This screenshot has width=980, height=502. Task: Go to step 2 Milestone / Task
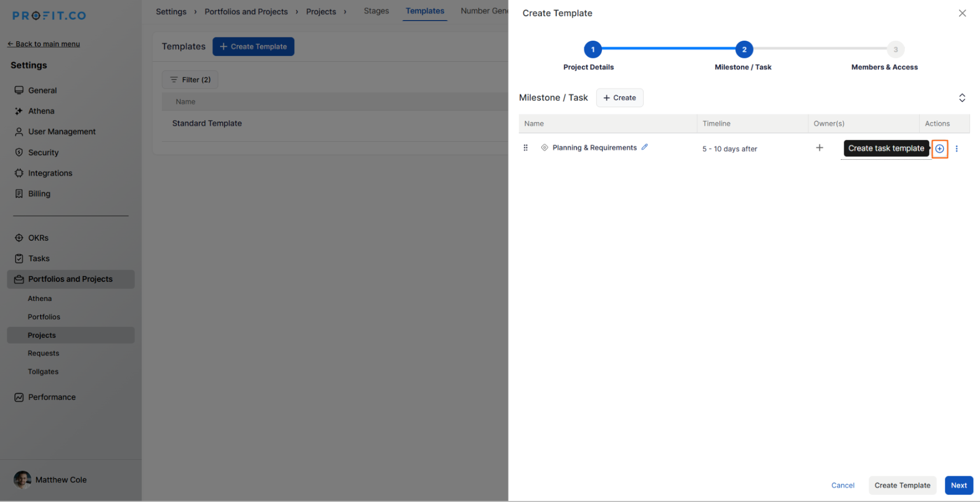pos(744,49)
